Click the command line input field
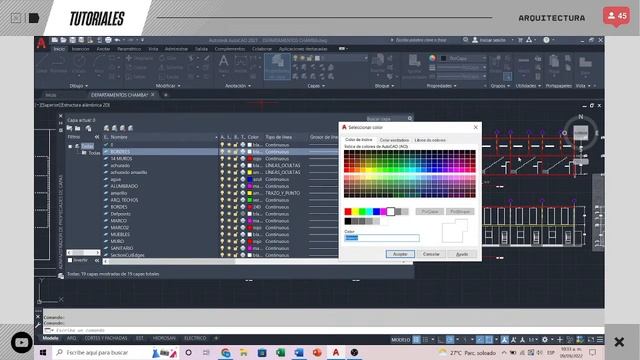 324,330
